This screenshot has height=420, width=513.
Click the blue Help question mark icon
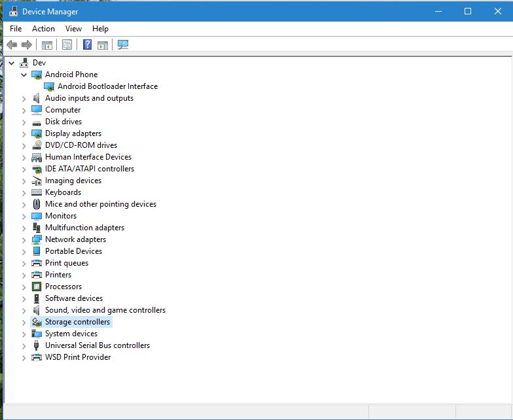(87, 45)
